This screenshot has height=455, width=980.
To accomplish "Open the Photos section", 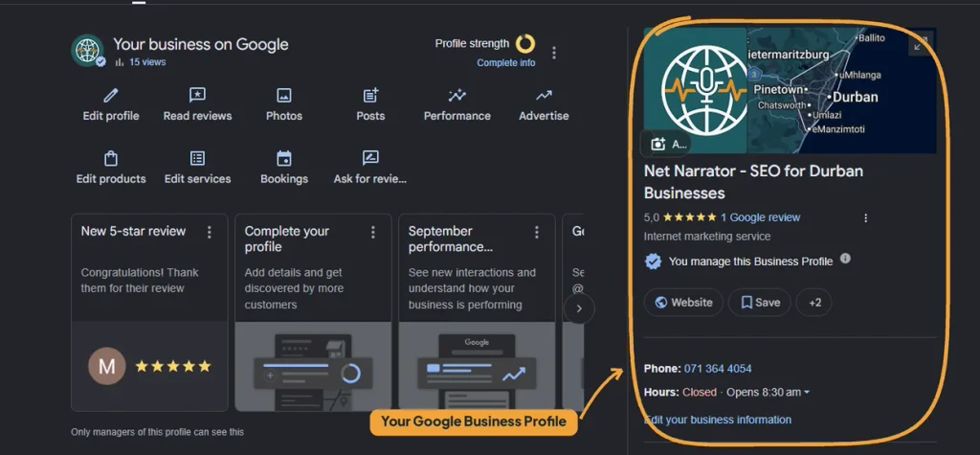I will pos(283,104).
